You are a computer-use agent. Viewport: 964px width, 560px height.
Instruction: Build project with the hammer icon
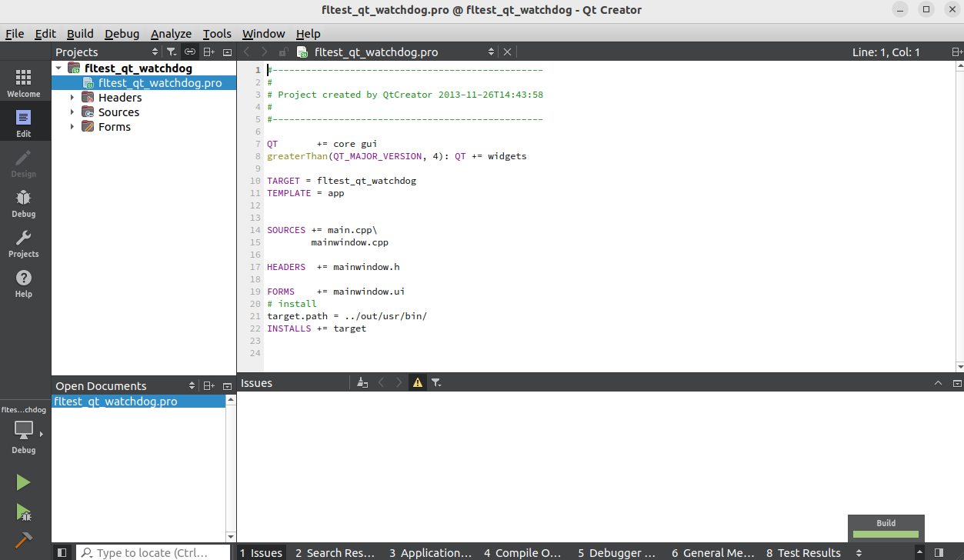pyautogui.click(x=23, y=540)
